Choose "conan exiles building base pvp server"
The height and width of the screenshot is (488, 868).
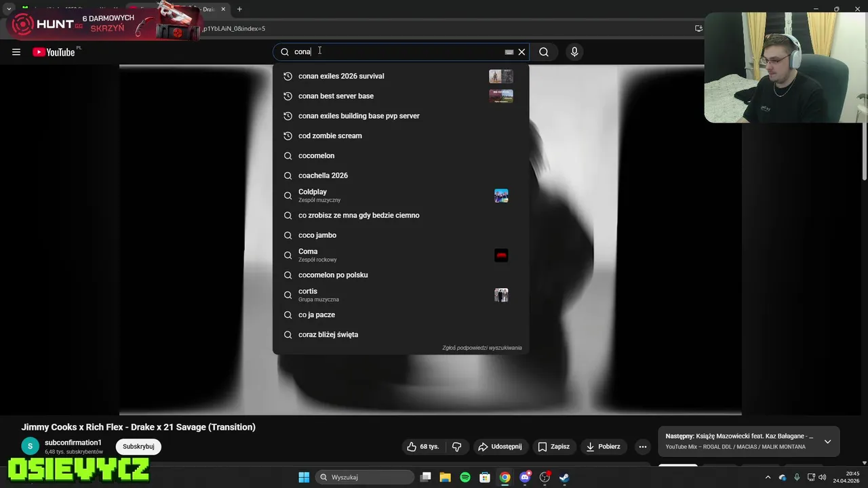[x=401, y=116]
